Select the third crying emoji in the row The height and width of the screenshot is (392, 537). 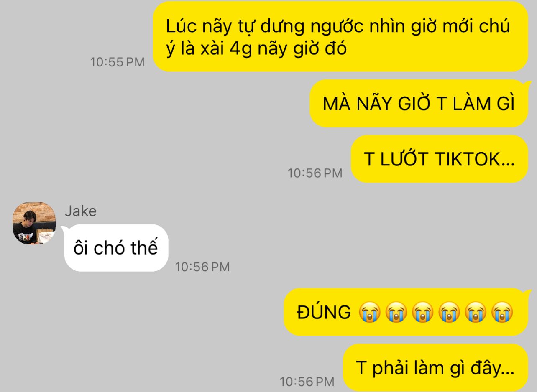[423, 312]
